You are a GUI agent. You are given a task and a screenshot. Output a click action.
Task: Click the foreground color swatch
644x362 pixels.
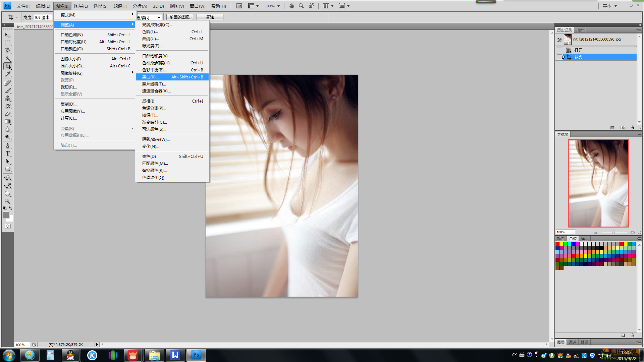[x=6, y=215]
